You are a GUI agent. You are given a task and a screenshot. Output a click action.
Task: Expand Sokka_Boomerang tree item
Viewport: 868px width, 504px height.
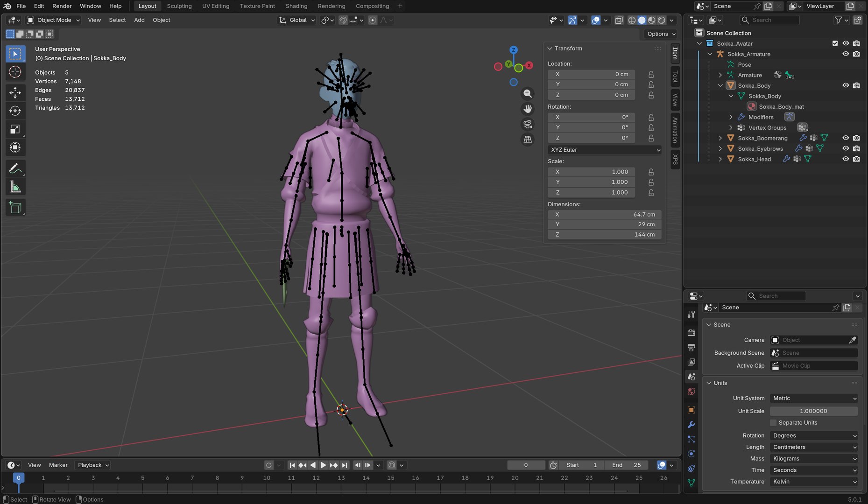point(720,138)
